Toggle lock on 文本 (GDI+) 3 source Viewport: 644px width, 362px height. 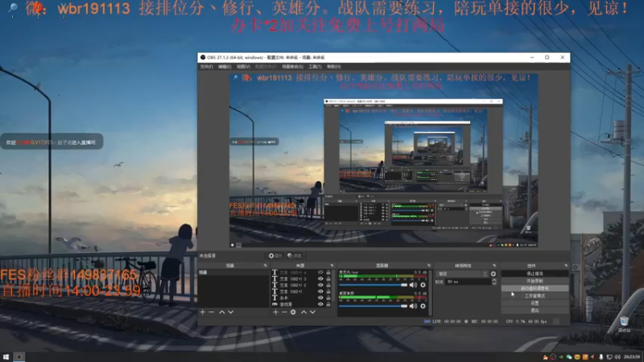pos(328,278)
